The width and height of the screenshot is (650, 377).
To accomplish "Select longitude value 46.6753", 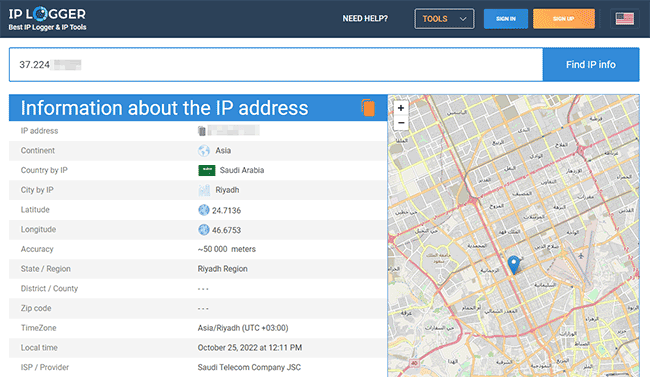I will 226,230.
